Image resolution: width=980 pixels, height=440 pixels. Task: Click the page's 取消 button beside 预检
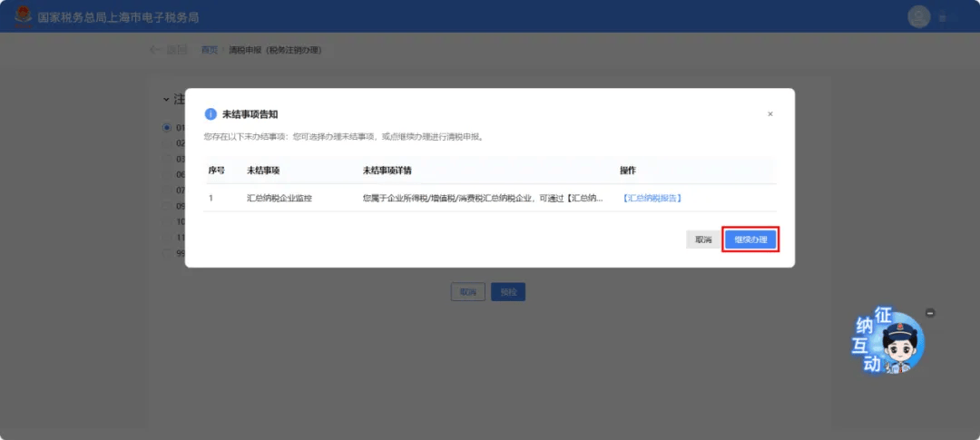[467, 292]
